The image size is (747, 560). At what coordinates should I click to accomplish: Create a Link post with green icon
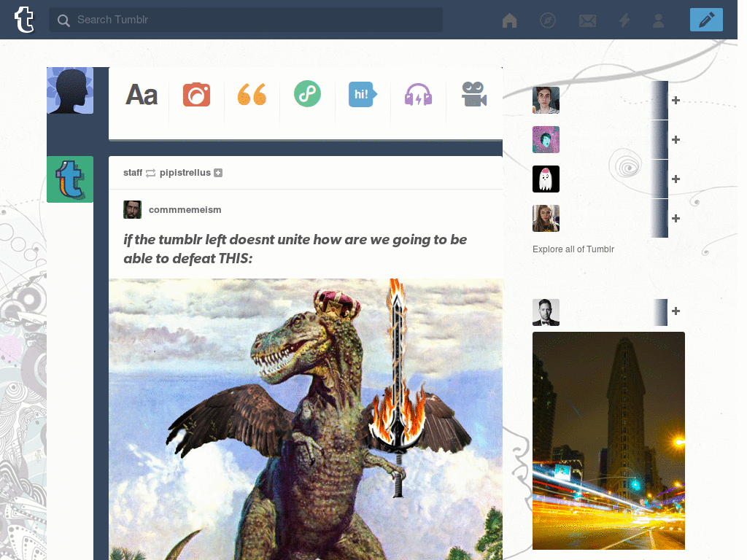point(307,94)
